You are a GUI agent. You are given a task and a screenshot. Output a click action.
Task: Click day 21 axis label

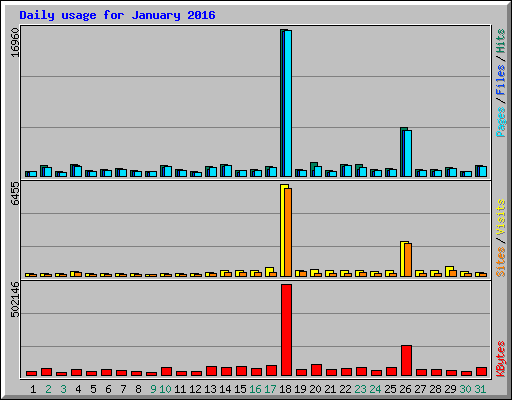tap(330, 389)
